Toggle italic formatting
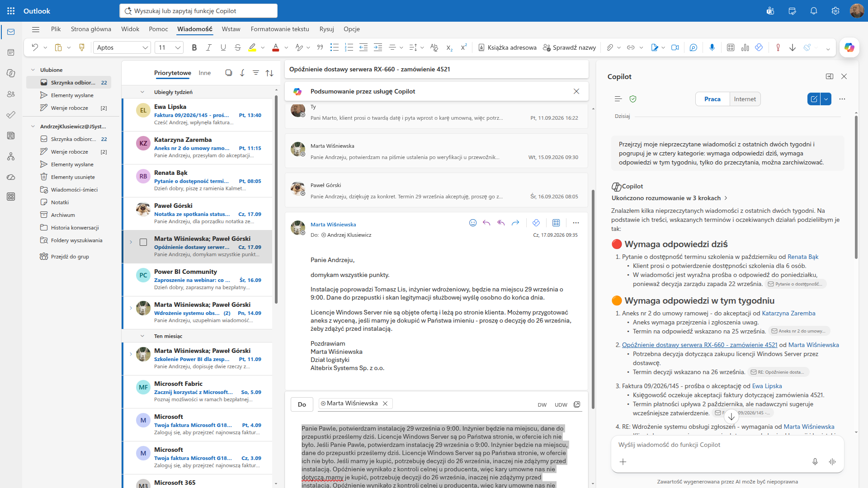Image resolution: width=868 pixels, height=488 pixels. (x=209, y=47)
